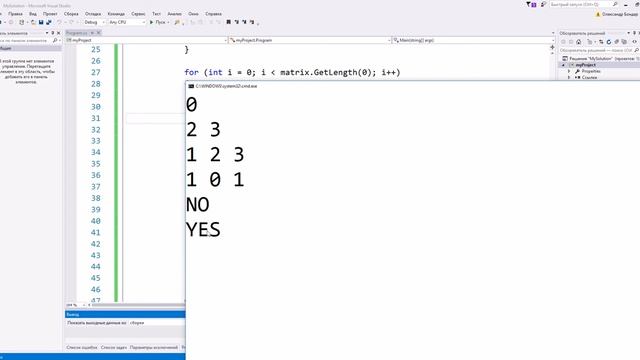Pin the toolbox panel with pushpin icon
Viewport: 640px width, 360px height.
pyautogui.click(x=52, y=33)
